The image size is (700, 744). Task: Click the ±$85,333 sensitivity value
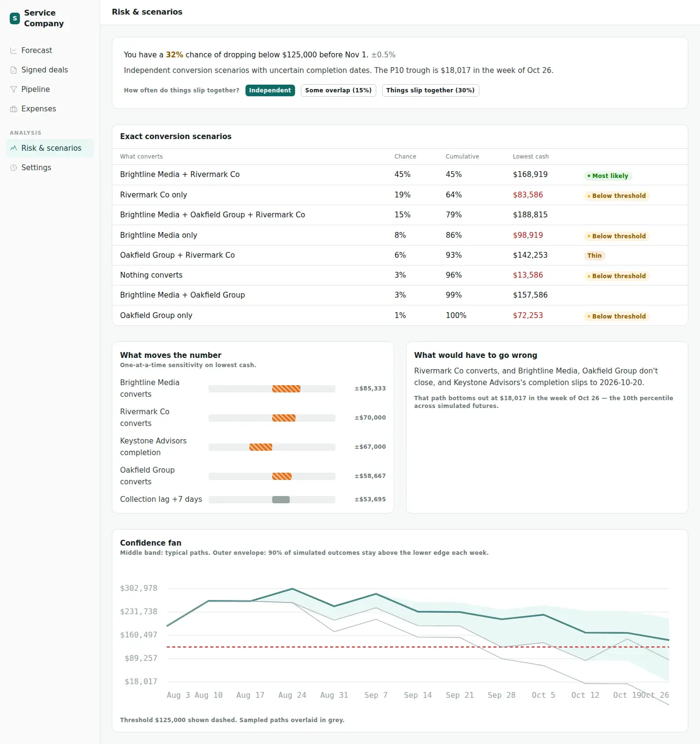370,389
